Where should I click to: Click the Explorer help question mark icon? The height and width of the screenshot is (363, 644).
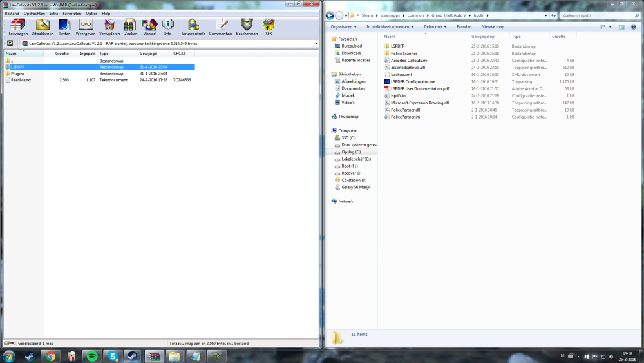click(634, 26)
